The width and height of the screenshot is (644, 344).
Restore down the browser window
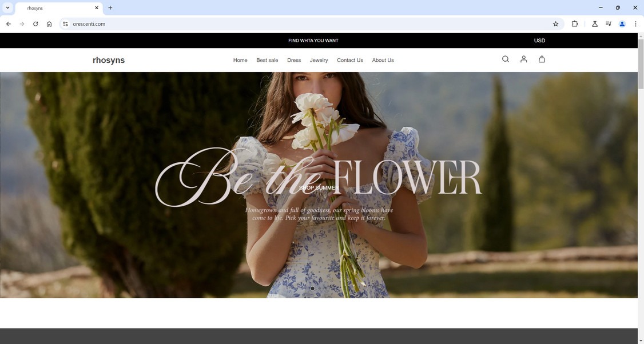pos(618,8)
